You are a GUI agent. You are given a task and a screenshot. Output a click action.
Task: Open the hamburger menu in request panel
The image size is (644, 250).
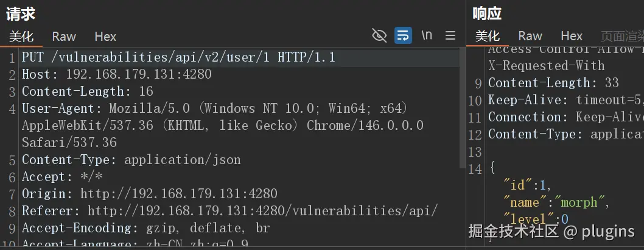450,36
